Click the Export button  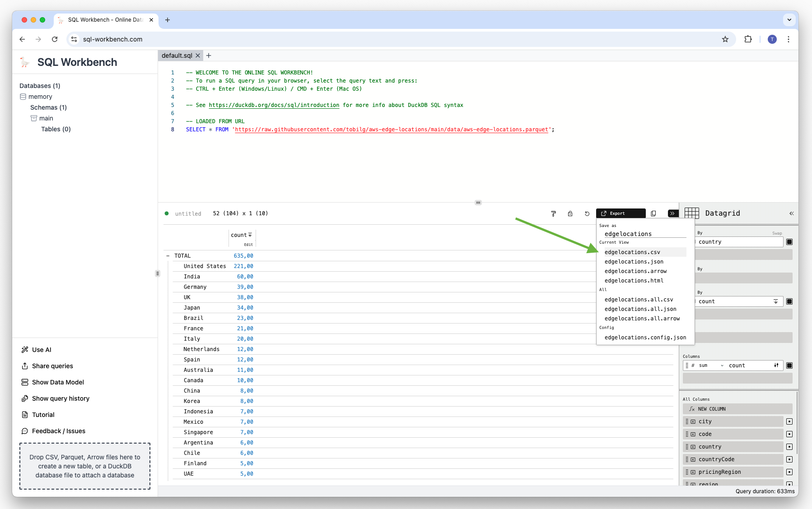point(621,213)
